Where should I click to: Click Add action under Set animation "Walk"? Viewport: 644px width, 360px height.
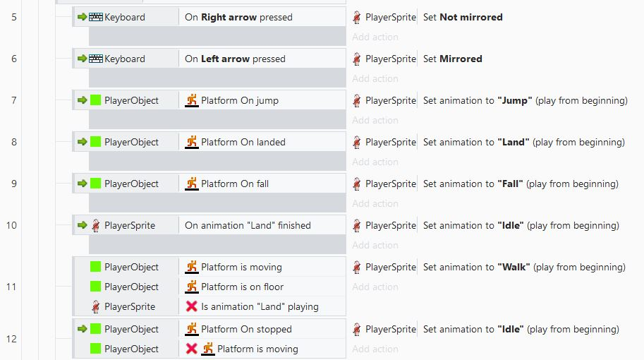tap(375, 287)
